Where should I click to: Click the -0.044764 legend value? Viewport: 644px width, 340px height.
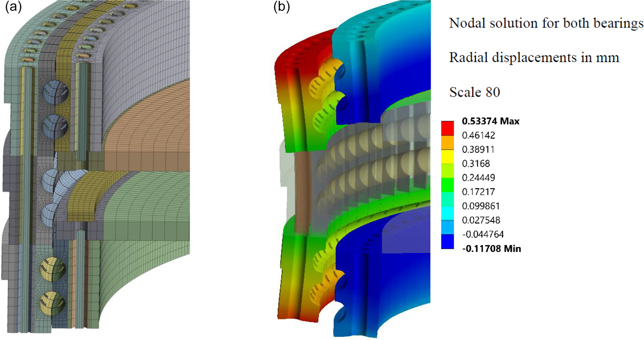[483, 234]
